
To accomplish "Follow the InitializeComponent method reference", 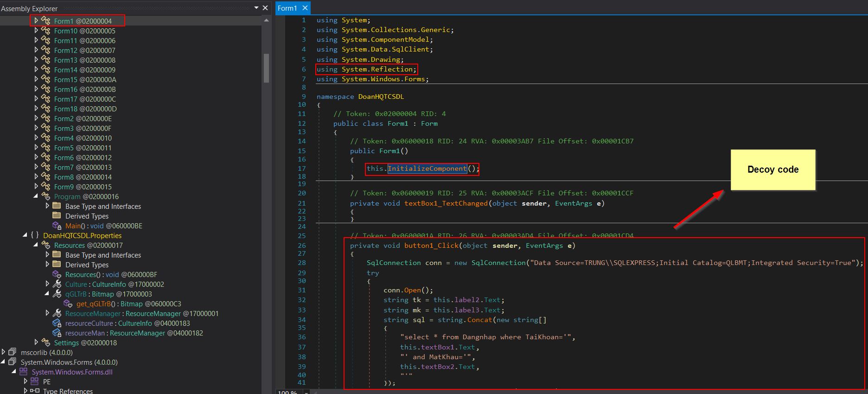I will click(427, 168).
